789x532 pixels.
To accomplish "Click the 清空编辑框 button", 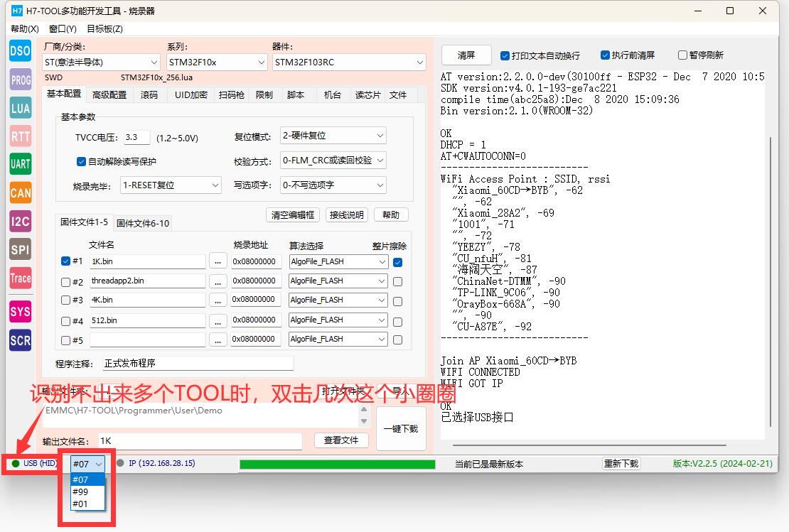I will coord(293,215).
